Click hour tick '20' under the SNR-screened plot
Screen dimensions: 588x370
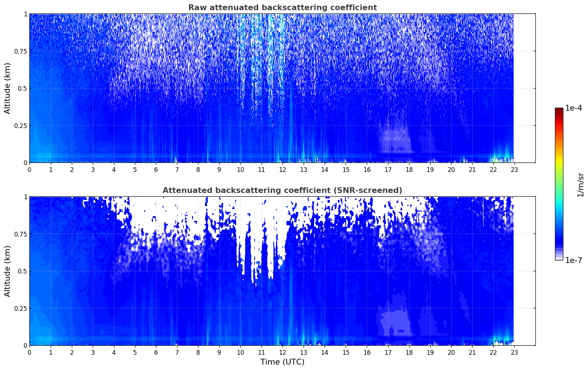451,352
